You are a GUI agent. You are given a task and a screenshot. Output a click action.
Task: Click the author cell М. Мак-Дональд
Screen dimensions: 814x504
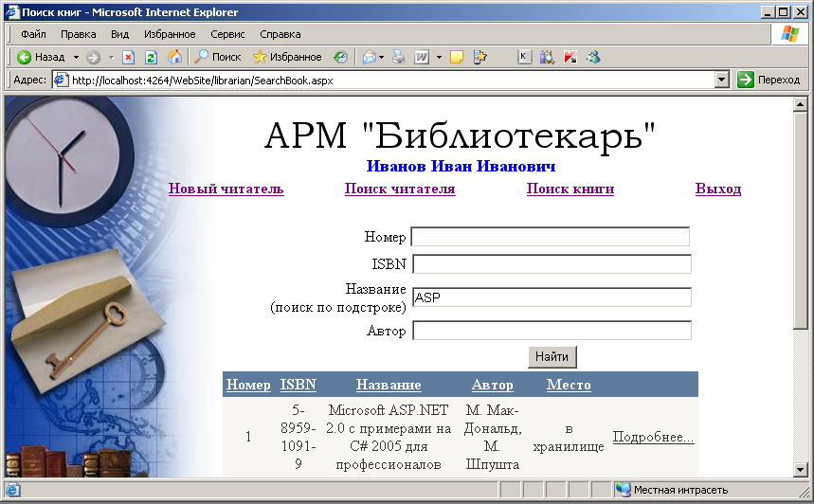(x=492, y=437)
